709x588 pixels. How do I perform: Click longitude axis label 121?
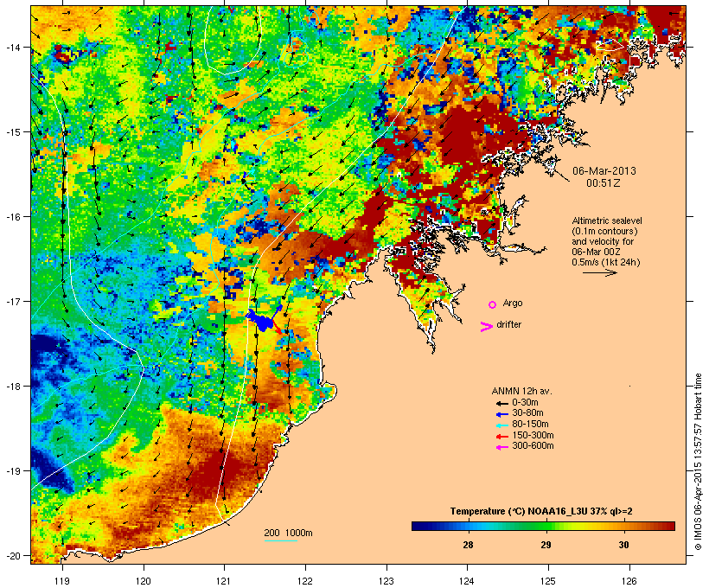[x=224, y=581]
